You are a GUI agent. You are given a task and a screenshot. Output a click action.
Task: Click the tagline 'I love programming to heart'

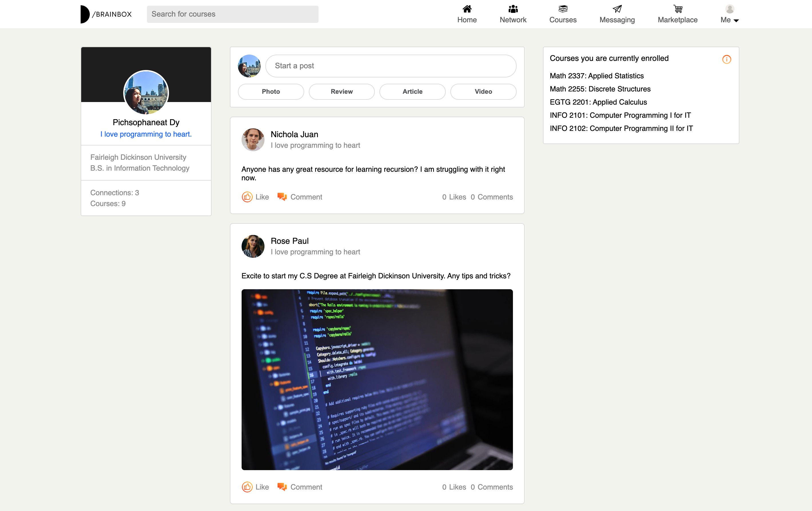click(146, 134)
